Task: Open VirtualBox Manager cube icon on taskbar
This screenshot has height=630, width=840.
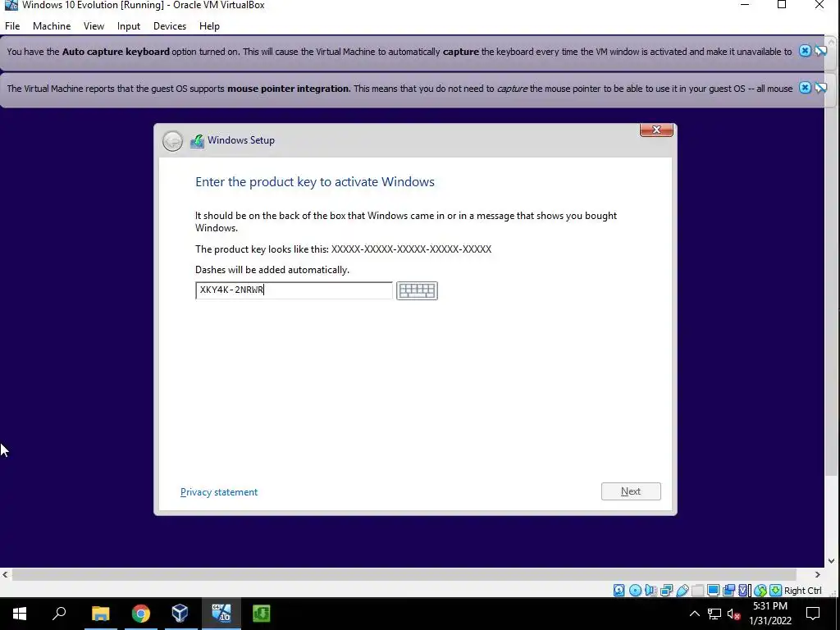Action: (180, 614)
